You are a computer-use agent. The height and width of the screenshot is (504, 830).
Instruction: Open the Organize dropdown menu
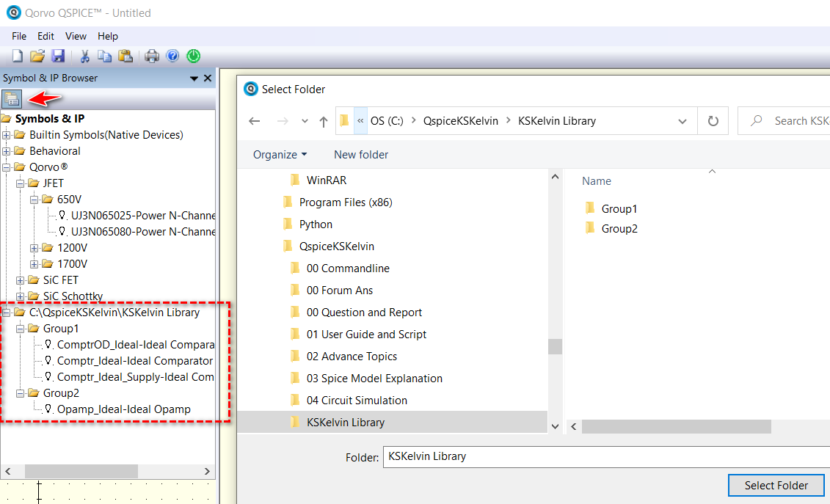click(280, 155)
